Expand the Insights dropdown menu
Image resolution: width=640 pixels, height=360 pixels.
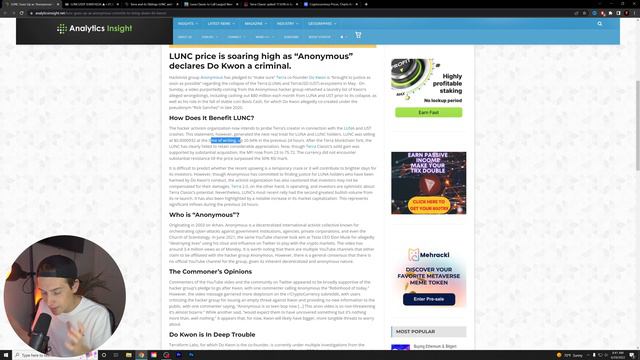188,24
